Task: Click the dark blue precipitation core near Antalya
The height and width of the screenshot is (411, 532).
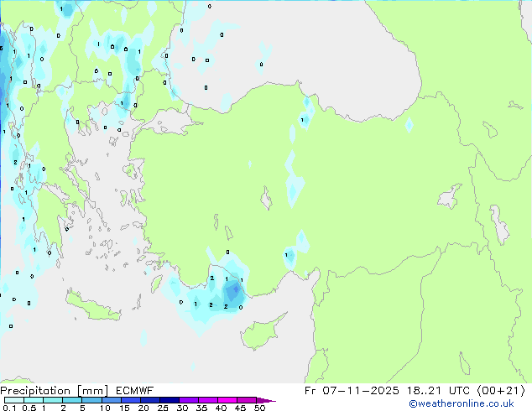Action: [234, 291]
